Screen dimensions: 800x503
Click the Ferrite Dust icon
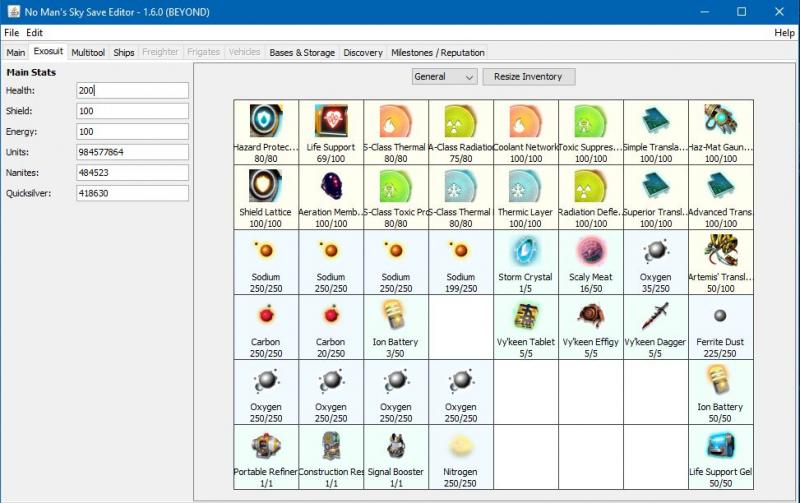pyautogui.click(x=720, y=316)
